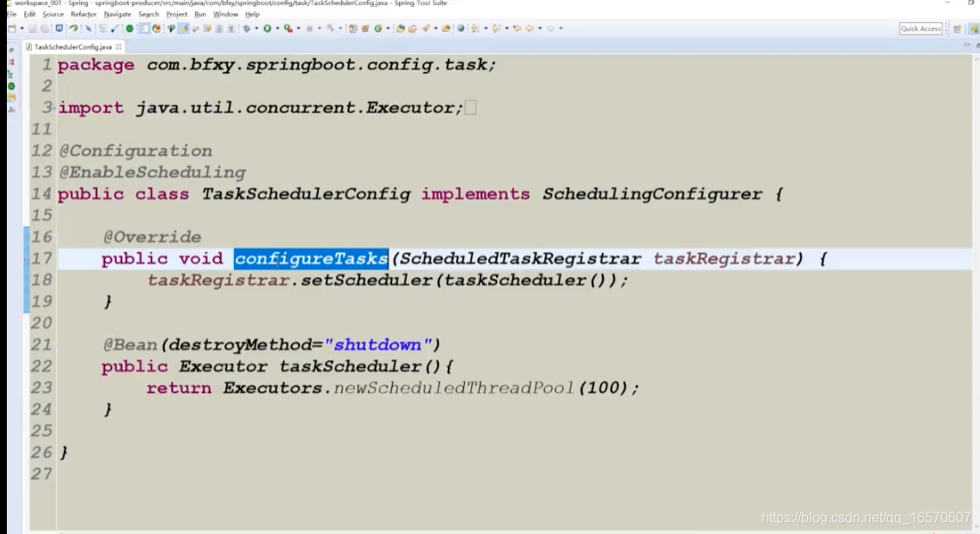Open the Search menu
This screenshot has height=534, width=980.
tap(149, 14)
